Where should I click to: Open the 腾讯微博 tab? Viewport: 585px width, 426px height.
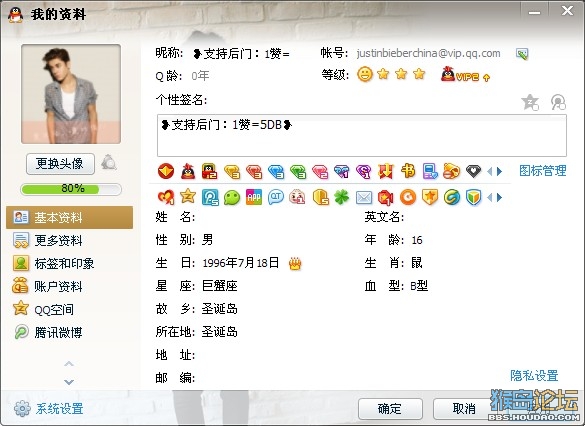tap(69, 332)
